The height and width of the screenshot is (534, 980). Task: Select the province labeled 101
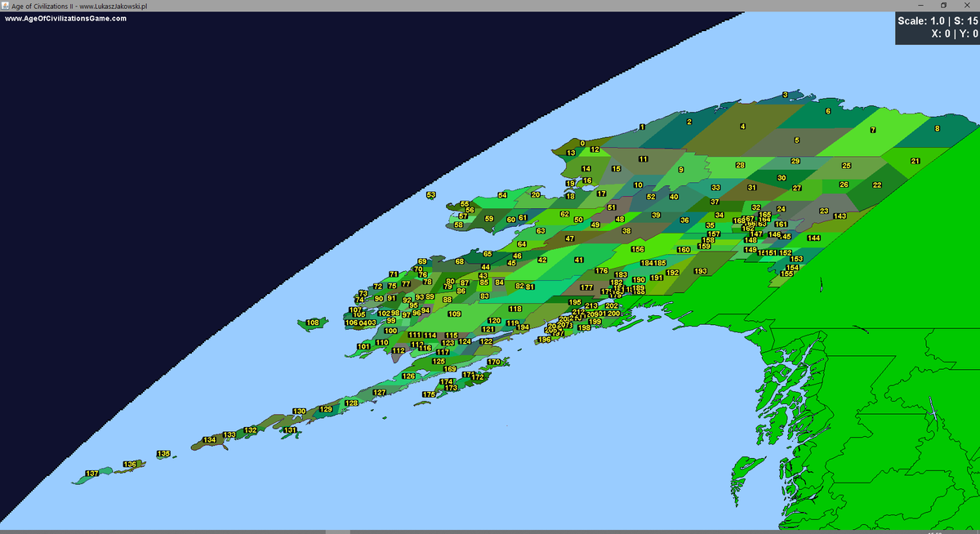pos(364,347)
